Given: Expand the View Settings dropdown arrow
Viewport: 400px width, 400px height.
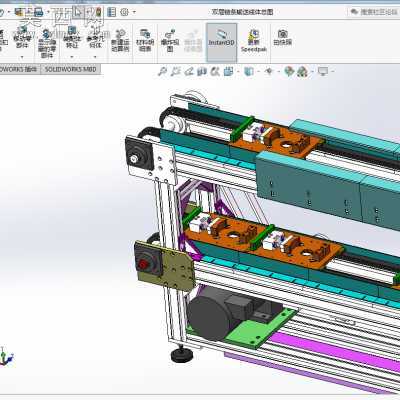Looking at the screenshot, I should tap(332, 71).
